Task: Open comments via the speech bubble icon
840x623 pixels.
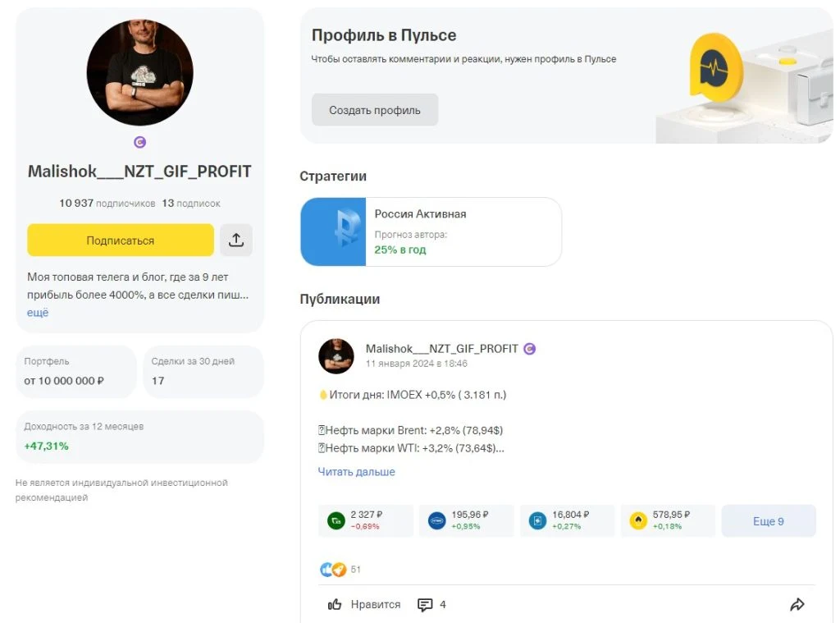Action: [x=425, y=605]
